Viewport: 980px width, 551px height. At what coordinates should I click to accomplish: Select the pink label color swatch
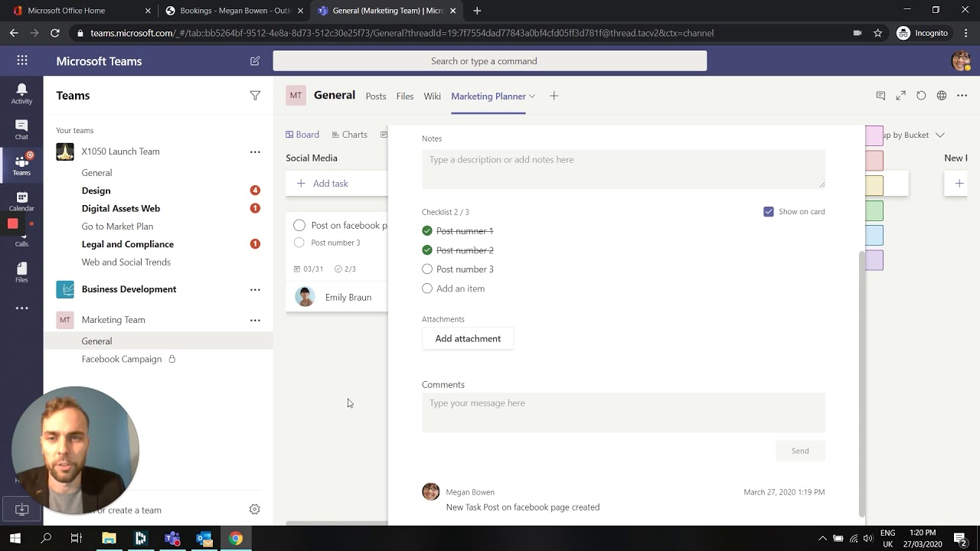pos(874,135)
